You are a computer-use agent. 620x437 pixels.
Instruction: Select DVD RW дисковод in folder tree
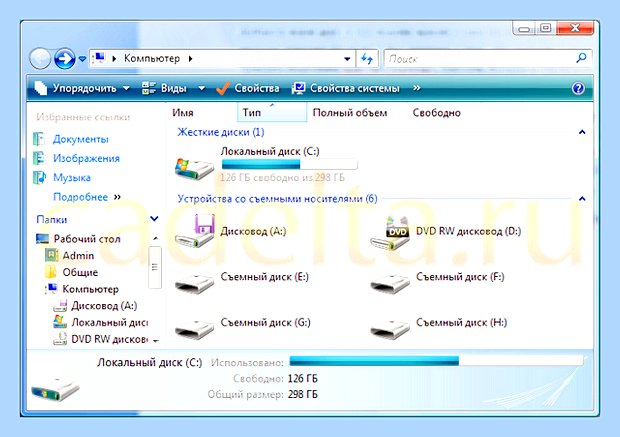click(x=109, y=339)
